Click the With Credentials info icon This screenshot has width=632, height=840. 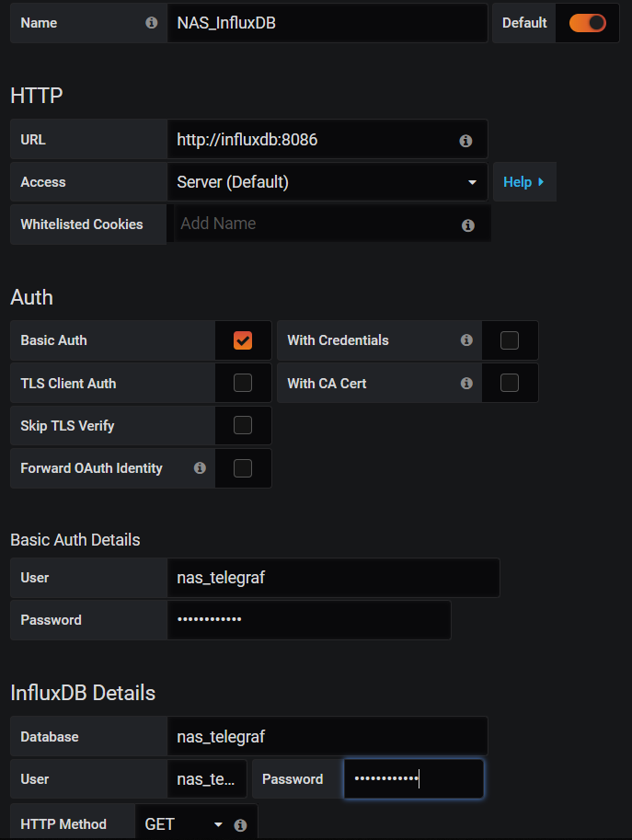click(x=466, y=340)
